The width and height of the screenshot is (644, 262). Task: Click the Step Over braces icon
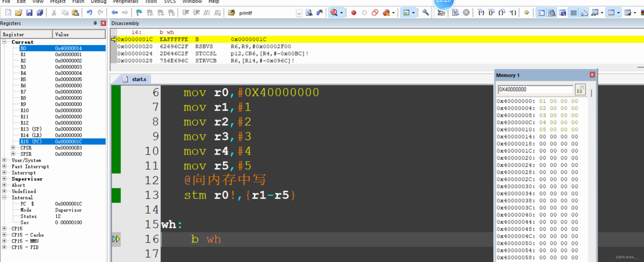pyautogui.click(x=491, y=13)
